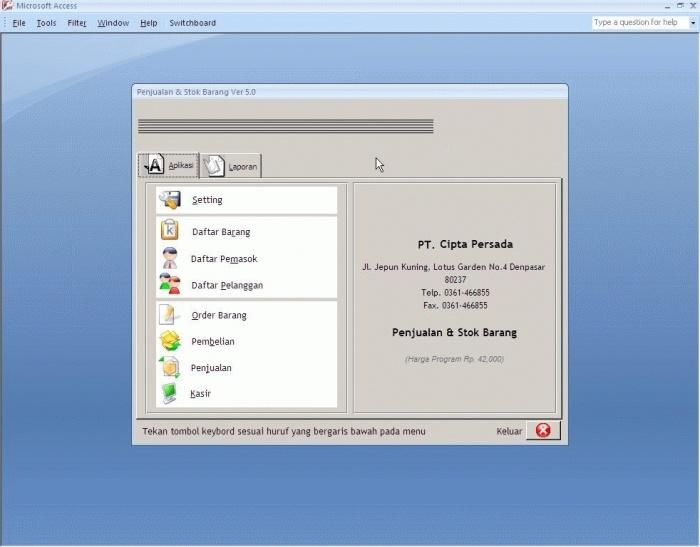Click the Daftar Pelanggan people icon
Image resolution: width=700 pixels, height=547 pixels.
click(170, 285)
